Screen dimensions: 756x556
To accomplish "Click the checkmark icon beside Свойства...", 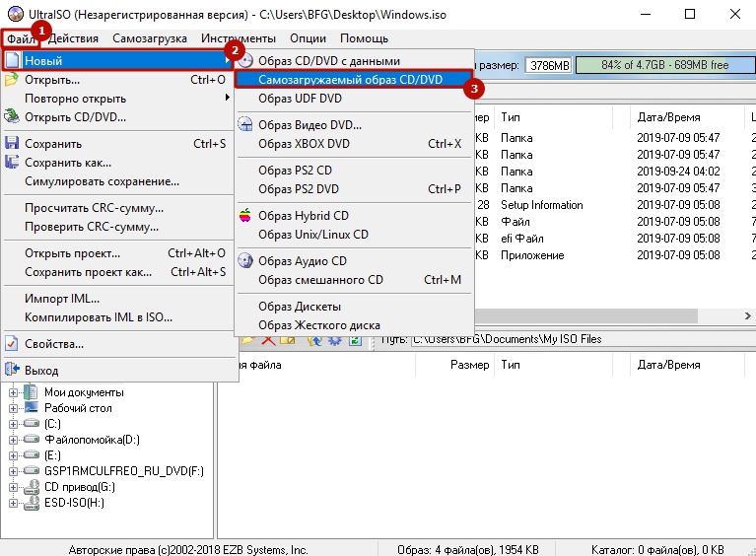I will point(12,343).
